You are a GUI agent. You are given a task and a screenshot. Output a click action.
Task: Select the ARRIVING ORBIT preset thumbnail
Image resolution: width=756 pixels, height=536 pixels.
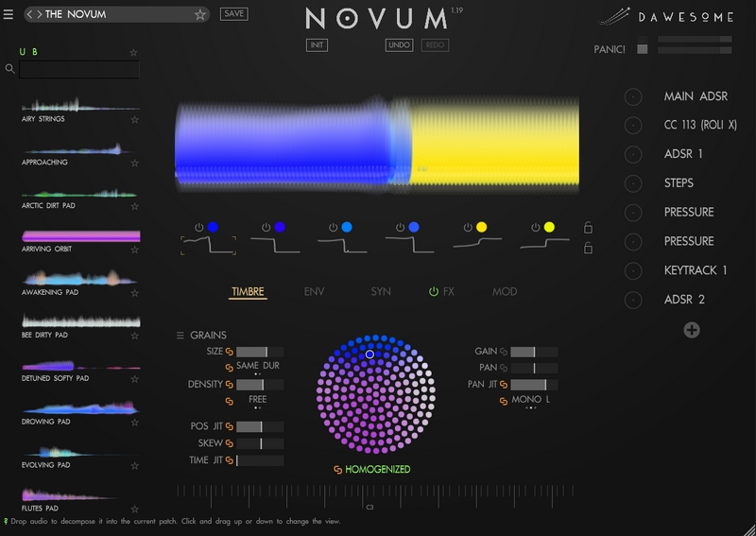80,236
